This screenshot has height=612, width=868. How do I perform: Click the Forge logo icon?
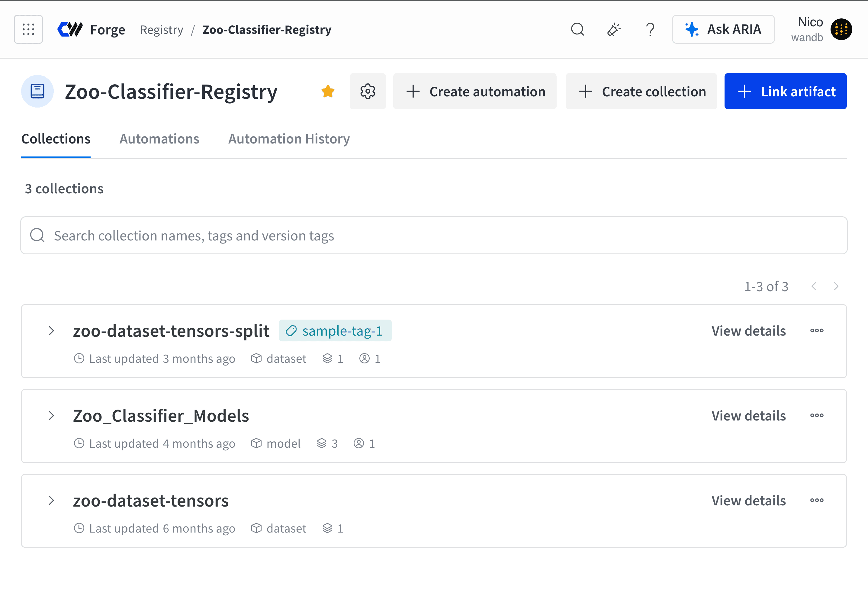70,30
